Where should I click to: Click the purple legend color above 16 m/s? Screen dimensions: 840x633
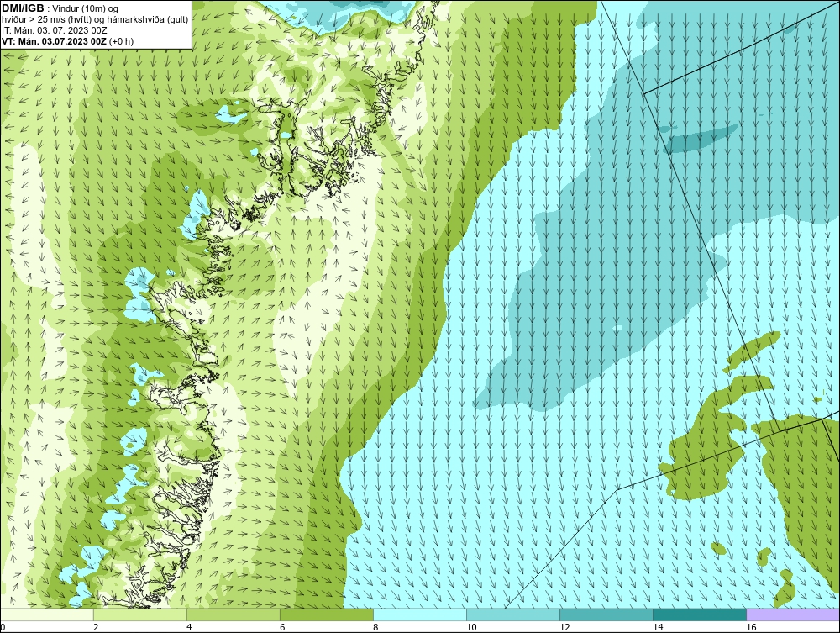793,615
